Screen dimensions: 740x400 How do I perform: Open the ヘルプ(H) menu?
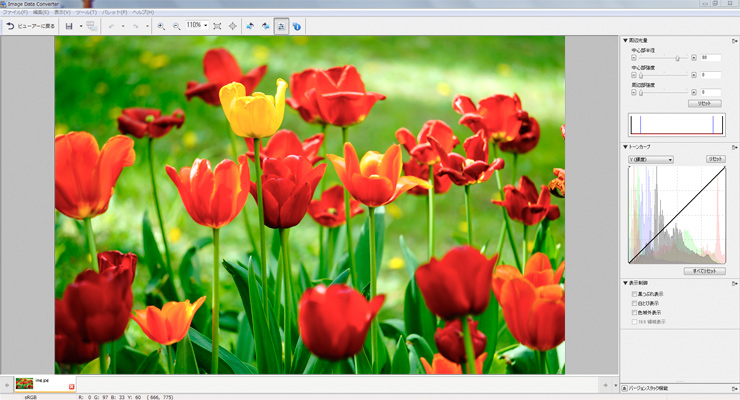click(144, 12)
